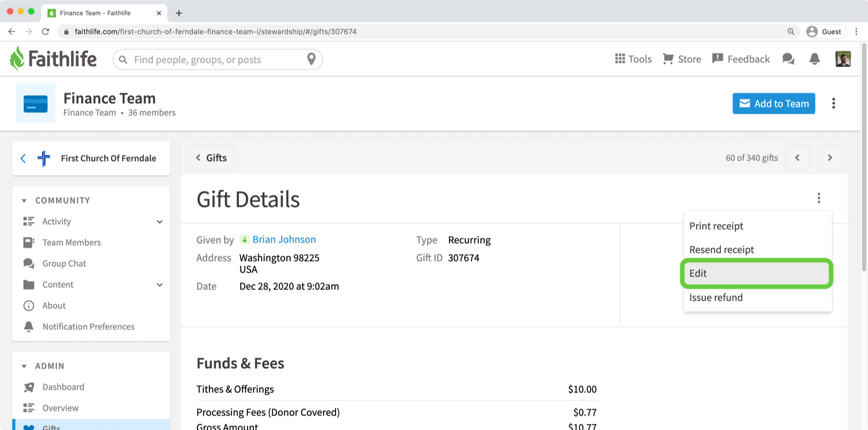
Task: Click the Faithlife logo
Action: click(53, 59)
